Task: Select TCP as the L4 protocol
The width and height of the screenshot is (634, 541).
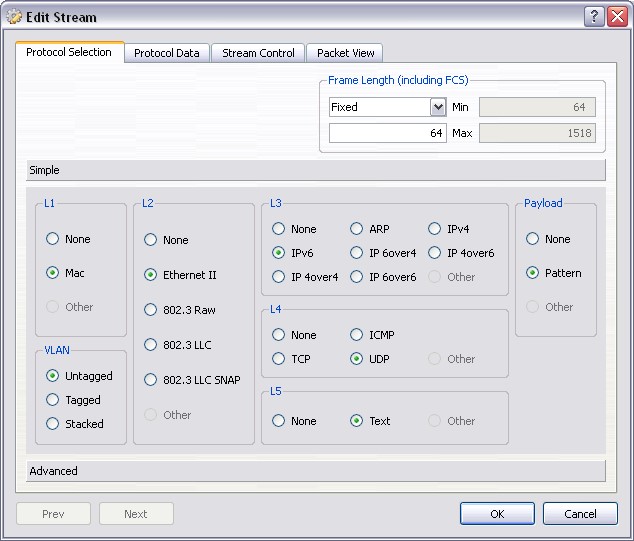Action: click(x=279, y=359)
